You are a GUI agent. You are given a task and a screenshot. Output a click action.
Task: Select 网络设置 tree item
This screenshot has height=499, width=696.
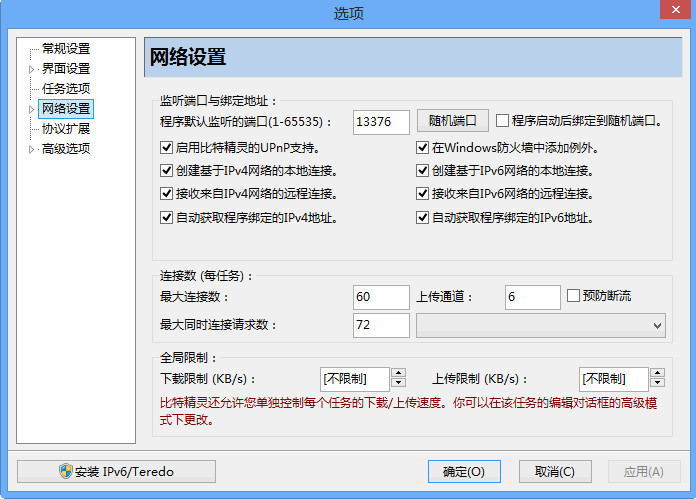[x=66, y=109]
